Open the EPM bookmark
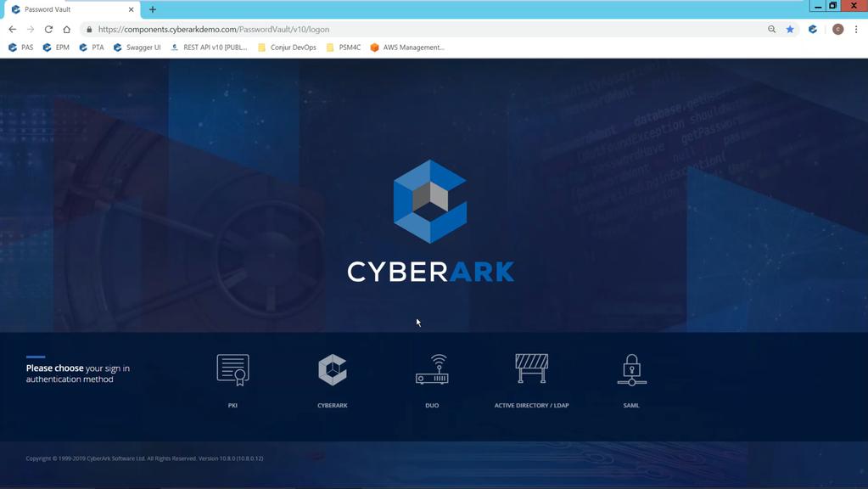Viewport: 868px width, 489px height. 56,48
